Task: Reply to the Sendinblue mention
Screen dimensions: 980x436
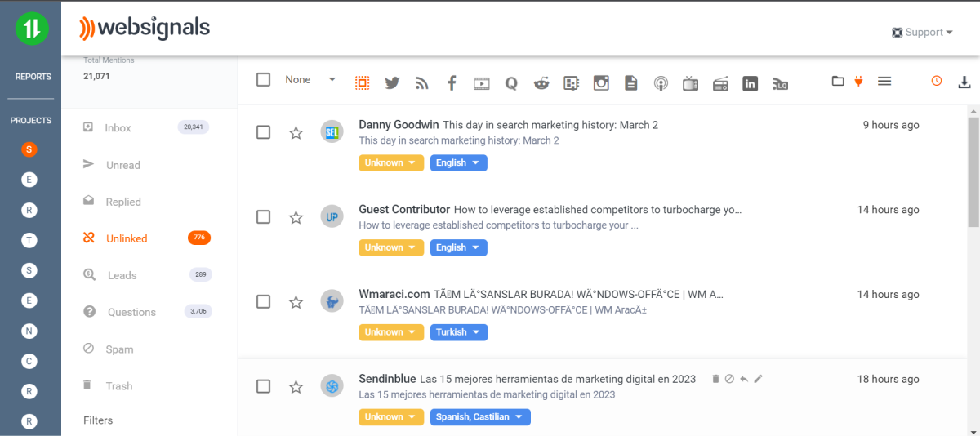Action: point(744,379)
